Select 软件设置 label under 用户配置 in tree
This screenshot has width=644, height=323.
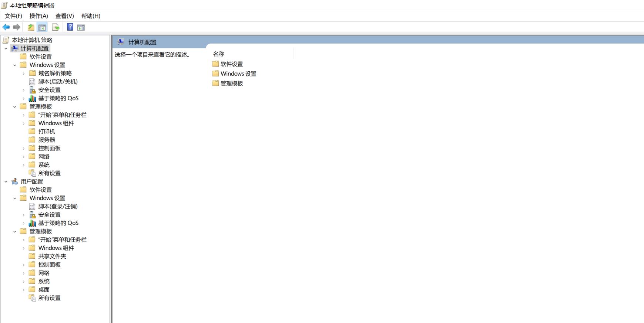click(x=41, y=190)
